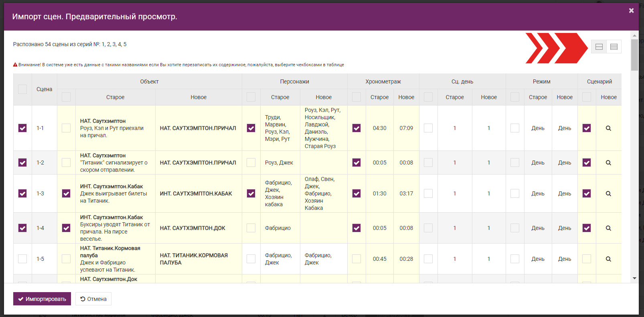The image size is (644, 317).
Task: Select new object НАТ. САУТХЭМПТОН.ДОК cell
Action: coord(198,228)
